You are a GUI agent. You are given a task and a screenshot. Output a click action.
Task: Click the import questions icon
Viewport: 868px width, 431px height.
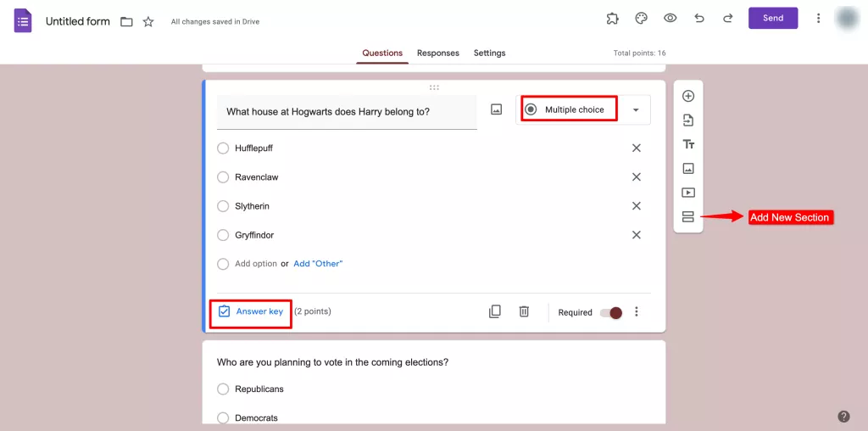point(688,120)
